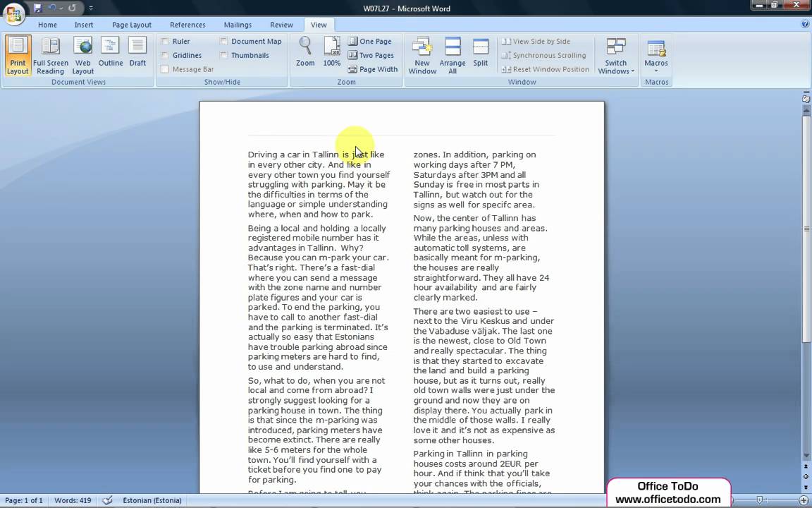Click the Previous Page double arrow
Image resolution: width=812 pixels, height=508 pixels.
[x=806, y=467]
